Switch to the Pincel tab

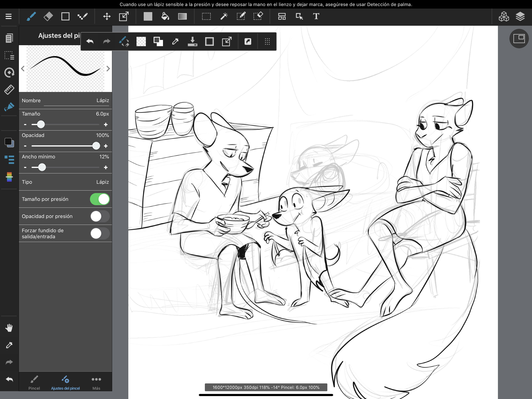click(34, 382)
